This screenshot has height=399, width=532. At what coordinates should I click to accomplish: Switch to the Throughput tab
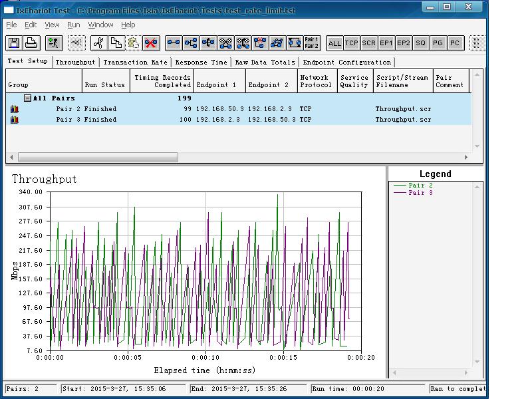point(75,62)
